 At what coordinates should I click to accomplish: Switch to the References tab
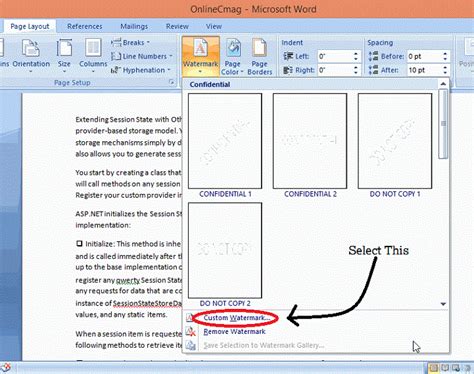point(85,26)
